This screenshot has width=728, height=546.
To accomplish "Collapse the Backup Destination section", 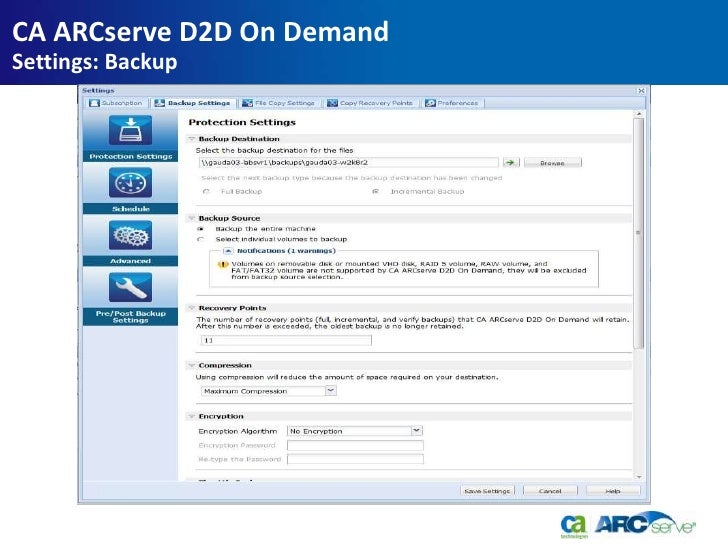I will (x=191, y=139).
